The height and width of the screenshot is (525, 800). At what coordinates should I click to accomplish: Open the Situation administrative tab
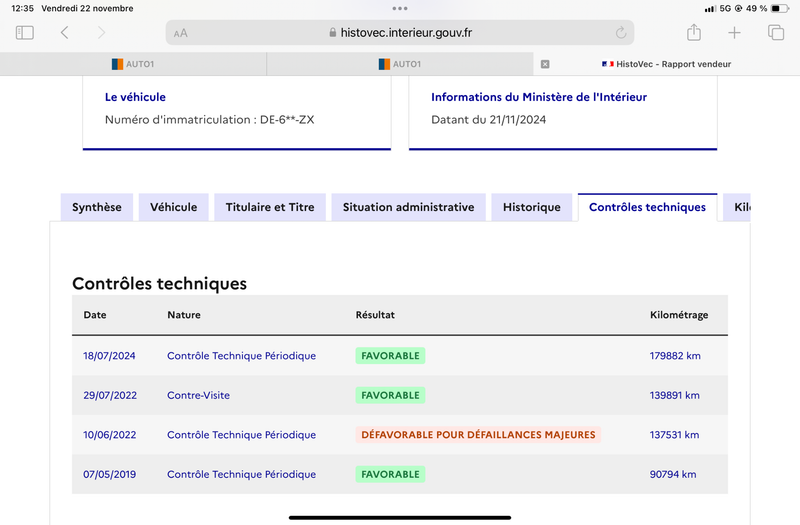(409, 207)
